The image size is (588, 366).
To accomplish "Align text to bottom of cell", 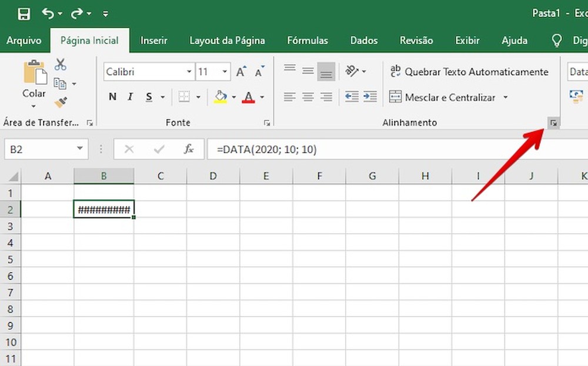I will (x=326, y=71).
